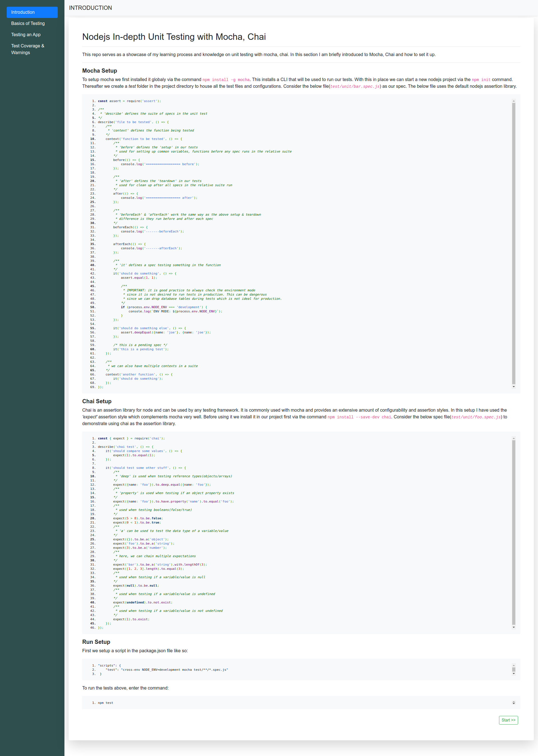Click the up arrow of the Mocha code scrollbar
Viewport: 538px width, 756px height.
[x=514, y=101]
